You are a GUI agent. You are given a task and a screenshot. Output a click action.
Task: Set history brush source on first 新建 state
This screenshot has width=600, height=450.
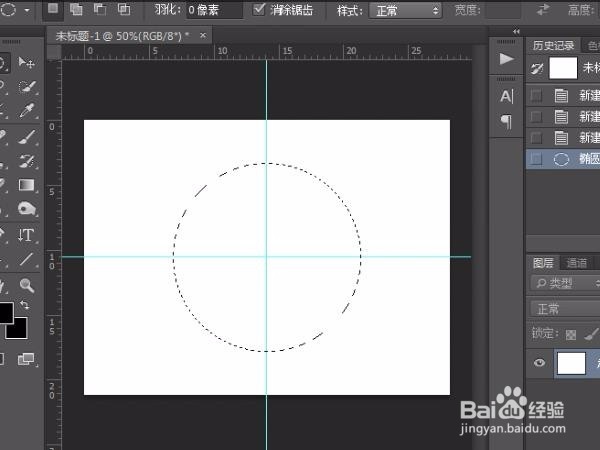[x=536, y=95]
